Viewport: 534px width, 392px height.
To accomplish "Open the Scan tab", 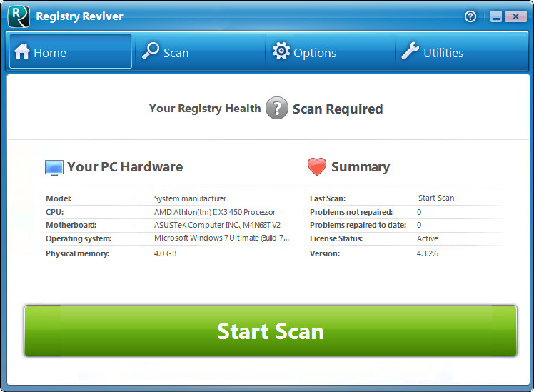I will tap(201, 51).
